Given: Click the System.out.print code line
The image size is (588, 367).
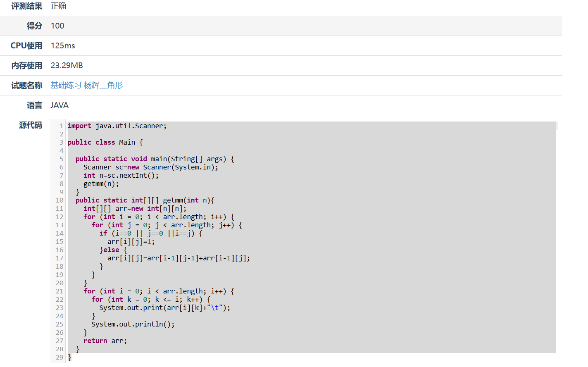Looking at the screenshot, I should (164, 308).
